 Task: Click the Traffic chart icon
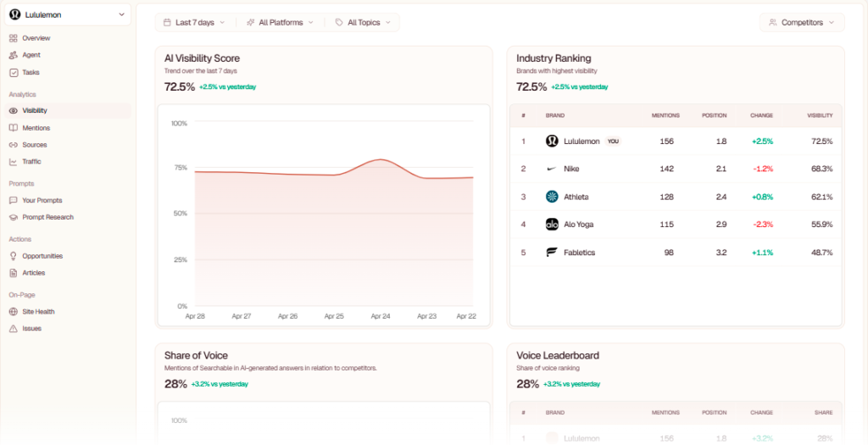(x=14, y=162)
